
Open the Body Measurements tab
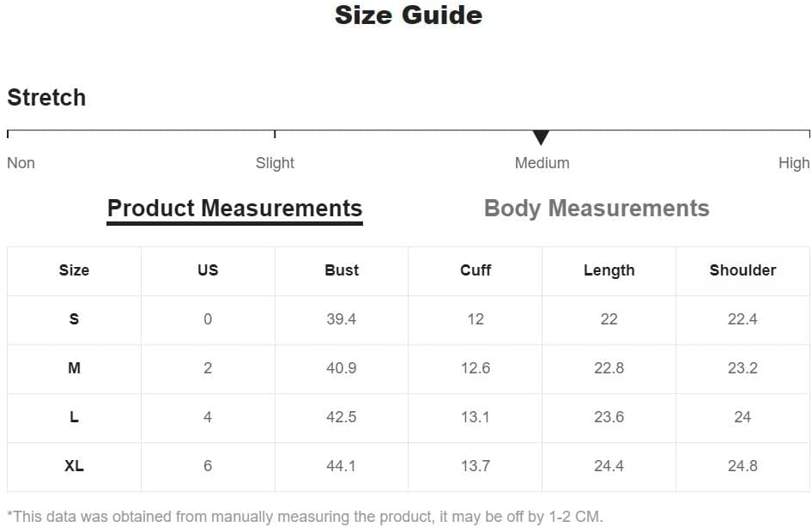click(597, 209)
